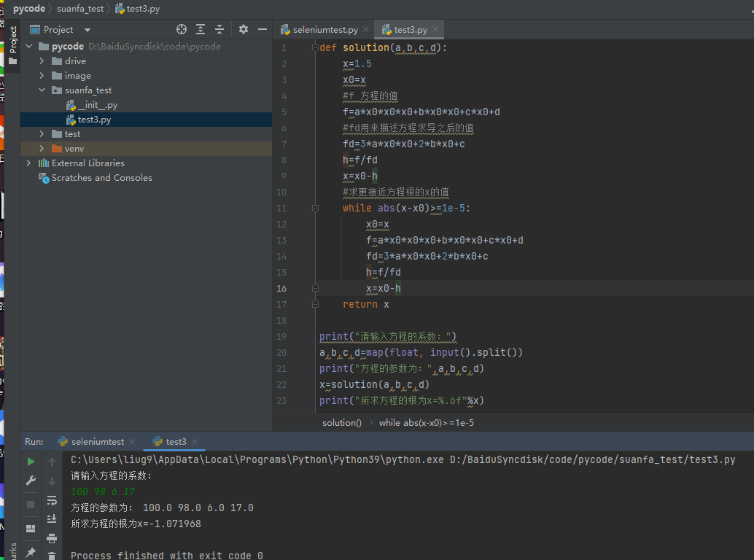Image resolution: width=754 pixels, height=560 pixels.
Task: Open Project panel settings gear
Action: [x=244, y=29]
